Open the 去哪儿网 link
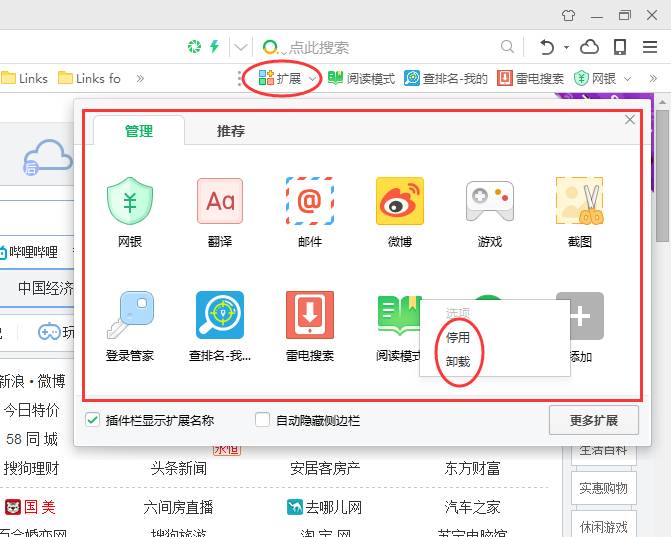The height and width of the screenshot is (537, 671). [325, 507]
